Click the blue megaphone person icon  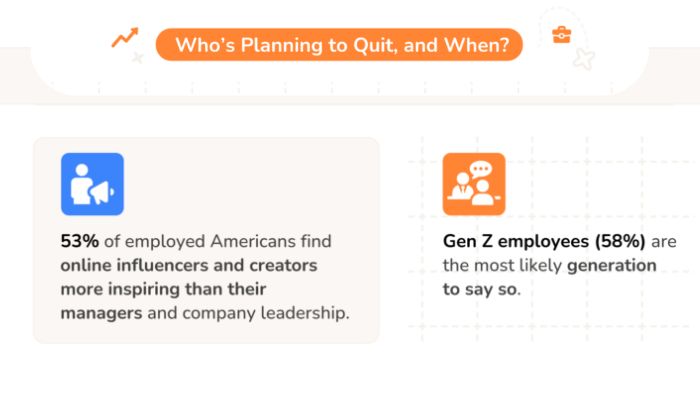(92, 184)
